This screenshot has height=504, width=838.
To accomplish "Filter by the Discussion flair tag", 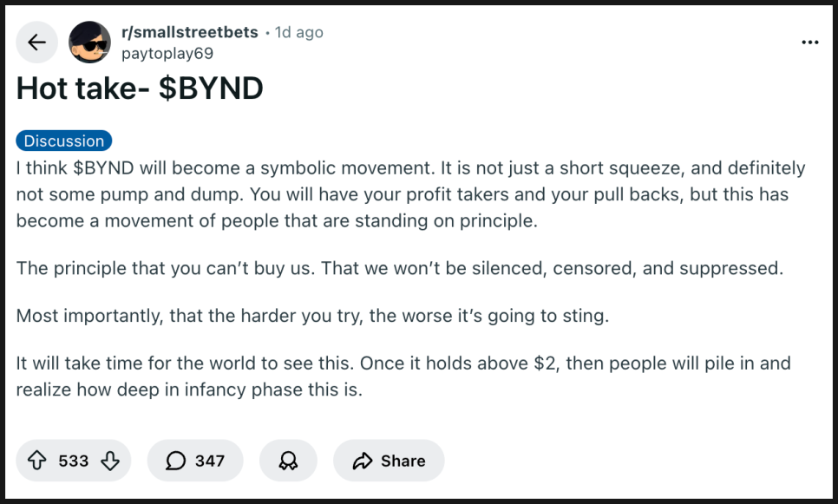I will (64, 141).
